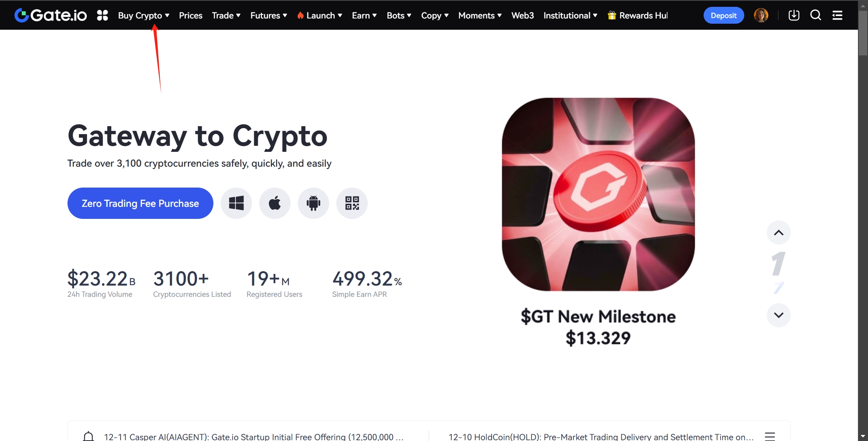Show the QR code download icon

352,203
